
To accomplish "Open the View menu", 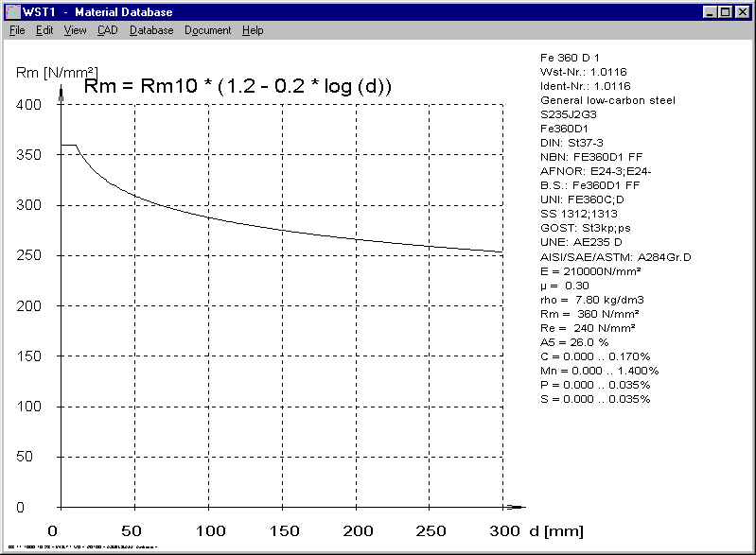I will (75, 30).
